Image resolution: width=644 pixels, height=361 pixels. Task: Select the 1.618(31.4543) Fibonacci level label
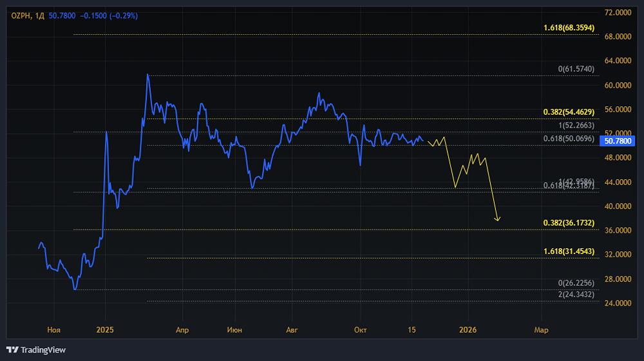click(569, 251)
